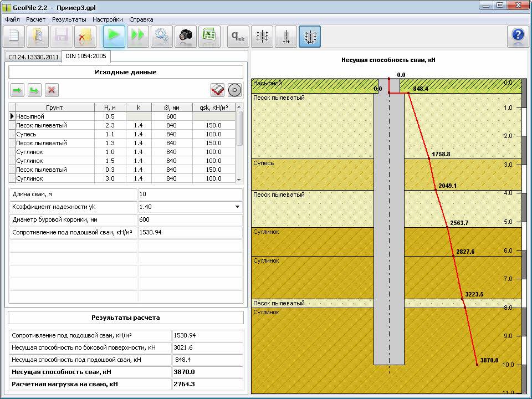The height and width of the screenshot is (399, 532).
Task: Click the H value 2.3 cell
Action: click(110, 125)
